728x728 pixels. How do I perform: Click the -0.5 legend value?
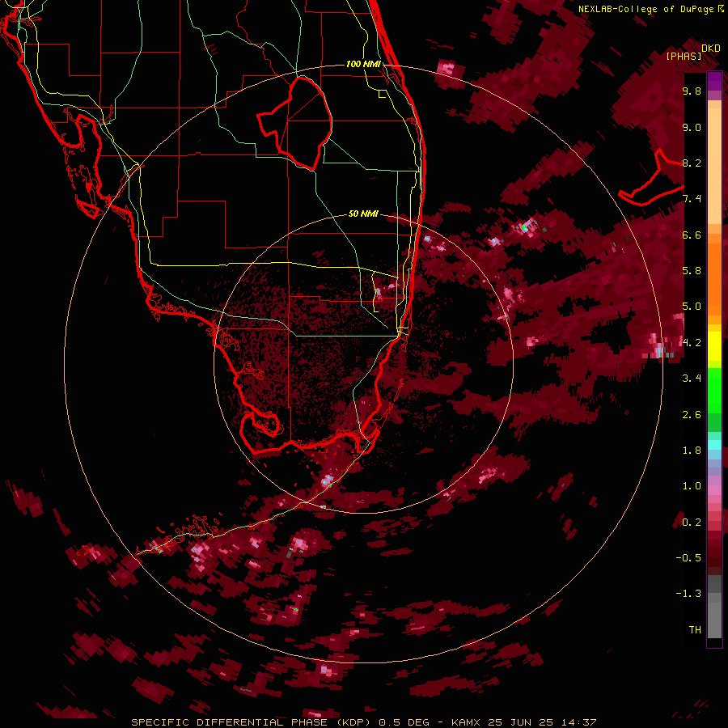click(689, 558)
